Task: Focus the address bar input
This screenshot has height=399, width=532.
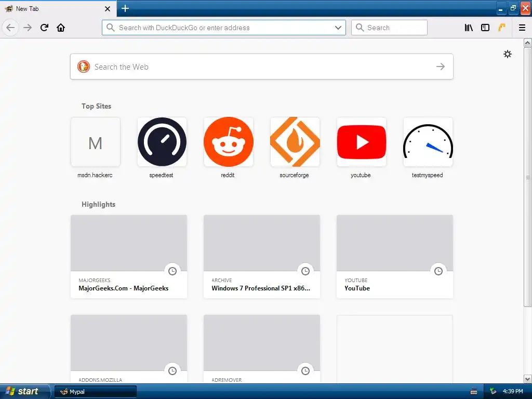Action: pyautogui.click(x=224, y=28)
